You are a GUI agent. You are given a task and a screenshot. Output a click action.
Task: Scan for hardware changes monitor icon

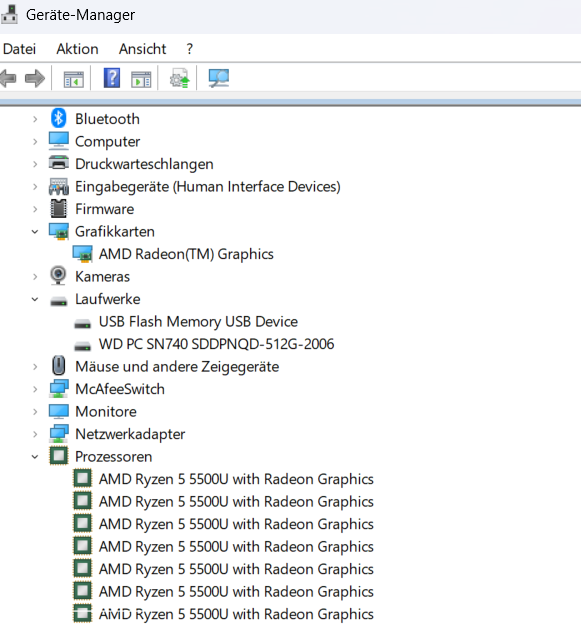(218, 78)
